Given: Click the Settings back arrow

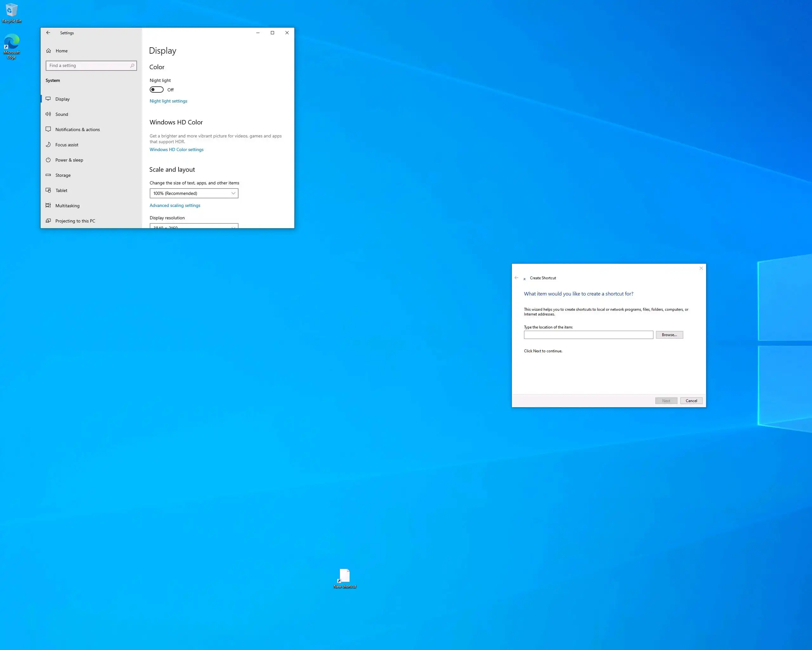Looking at the screenshot, I should [48, 33].
